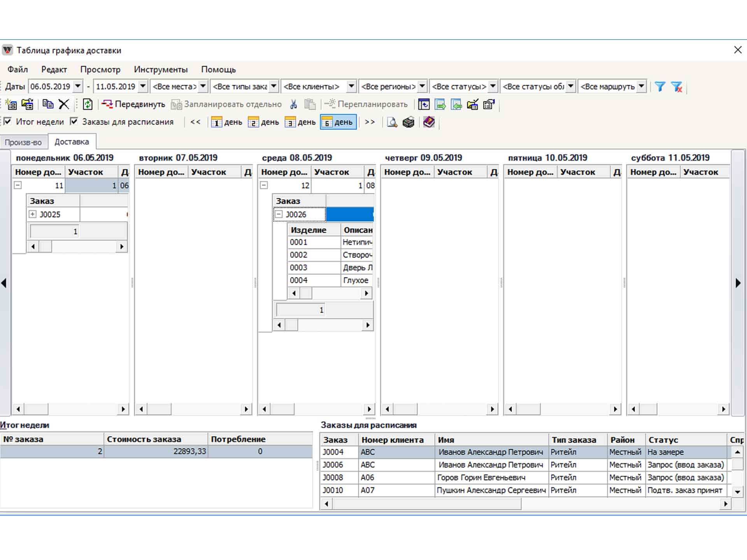This screenshot has height=560, width=747.
Task: Open the Инструменты menu
Action: tap(161, 70)
